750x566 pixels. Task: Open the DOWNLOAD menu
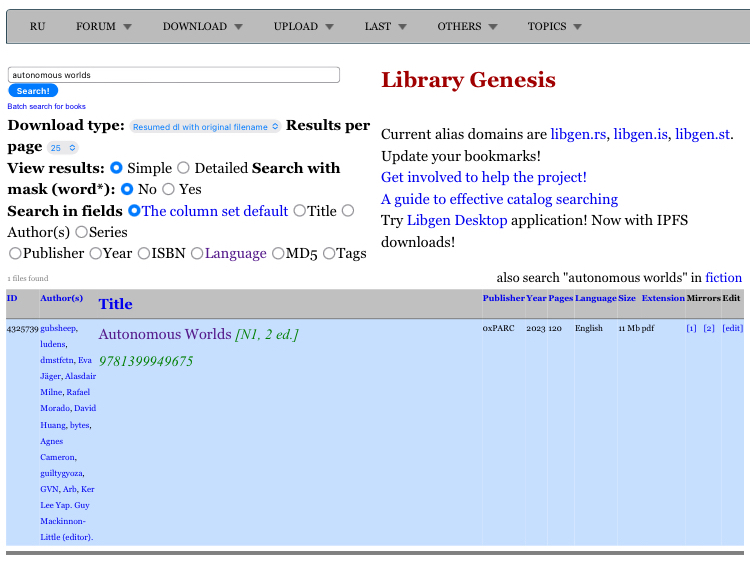202,26
